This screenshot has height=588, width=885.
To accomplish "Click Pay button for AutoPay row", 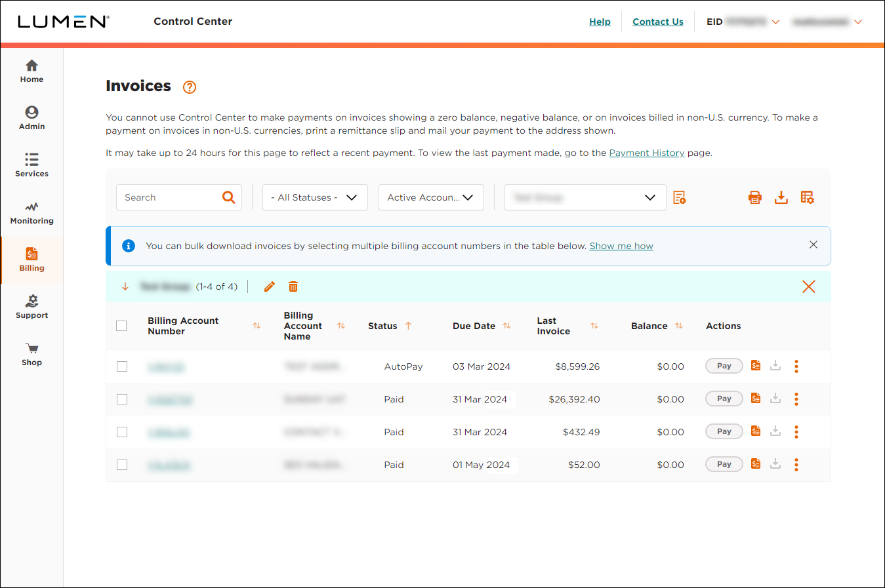I will pyautogui.click(x=724, y=366).
